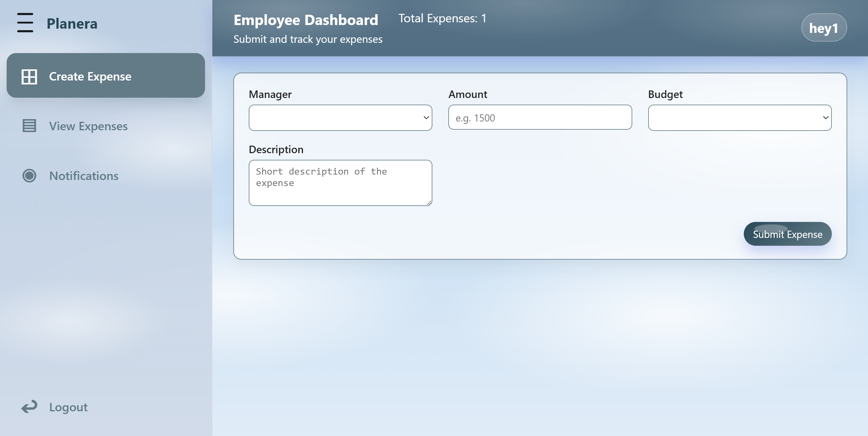Click the View Expenses list icon

[29, 126]
